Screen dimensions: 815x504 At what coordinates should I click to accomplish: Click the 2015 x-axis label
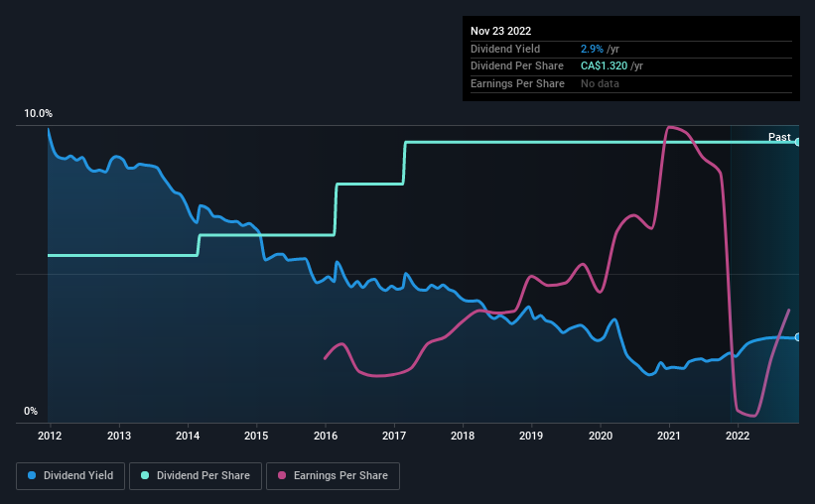(x=256, y=436)
